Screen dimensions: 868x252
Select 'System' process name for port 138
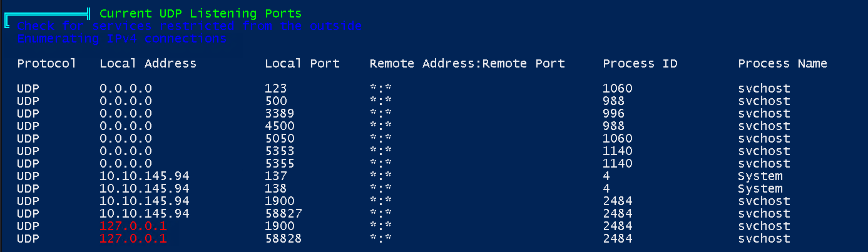click(760, 188)
